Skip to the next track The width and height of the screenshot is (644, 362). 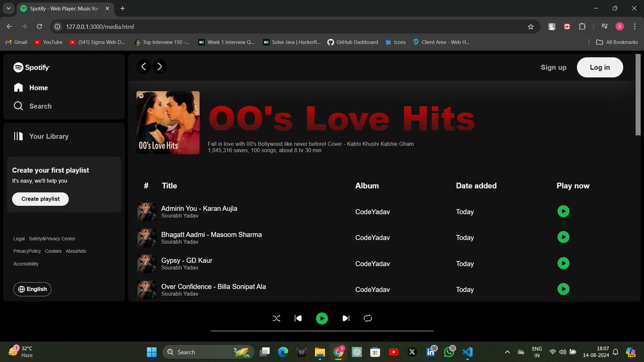click(x=346, y=319)
